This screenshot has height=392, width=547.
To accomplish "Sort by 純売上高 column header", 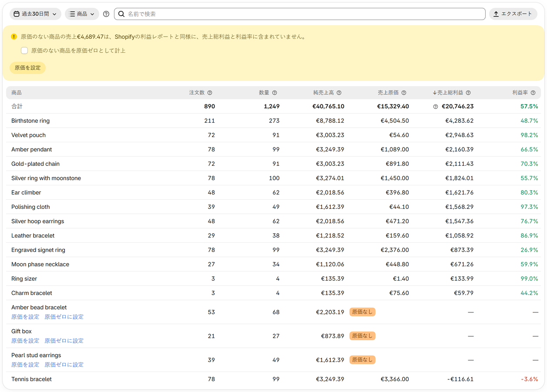I will [323, 93].
